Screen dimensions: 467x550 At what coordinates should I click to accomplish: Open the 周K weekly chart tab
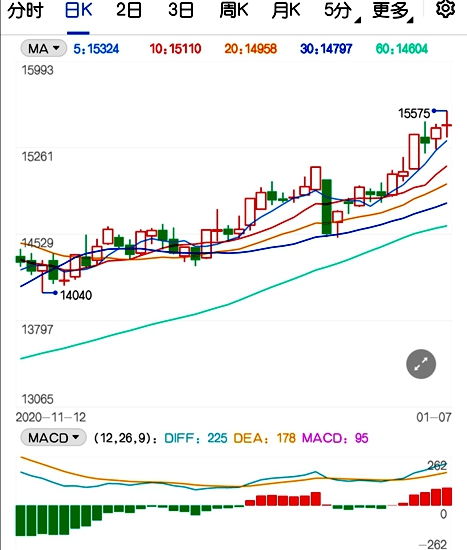pyautogui.click(x=234, y=11)
